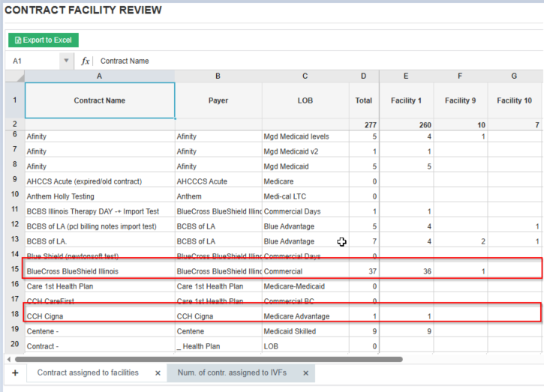Select the Total header cell

click(x=364, y=100)
